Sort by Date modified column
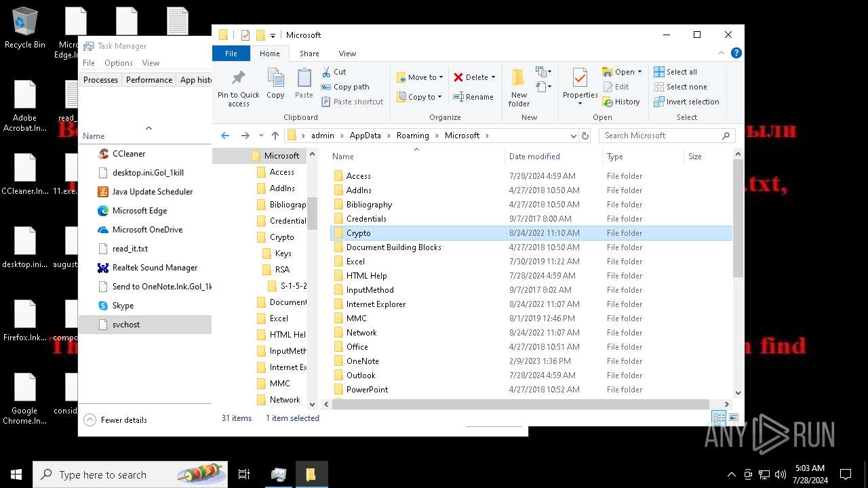This screenshot has width=868, height=488. 553,157
